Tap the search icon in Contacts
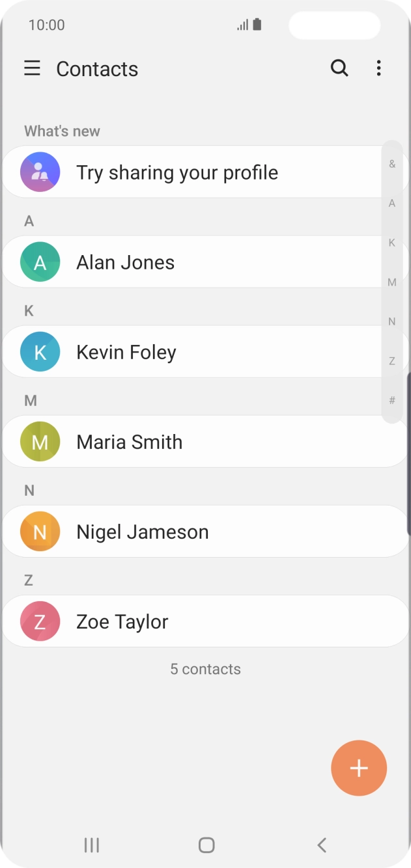Viewport: 411px width, 868px height. pos(339,68)
